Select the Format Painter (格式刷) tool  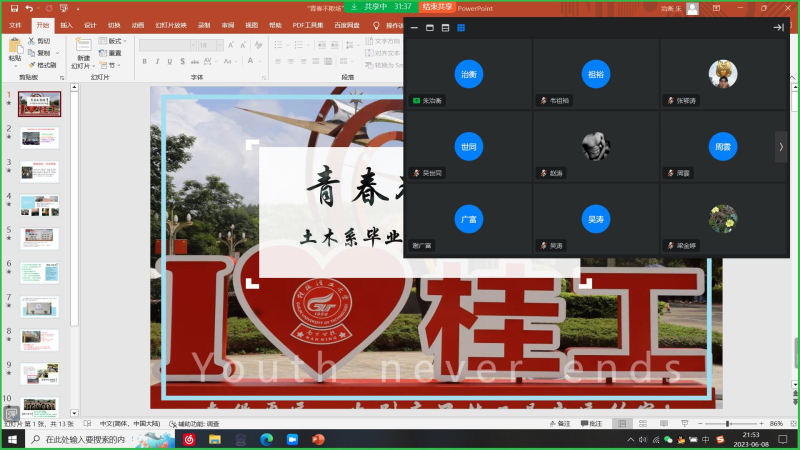pyautogui.click(x=42, y=65)
